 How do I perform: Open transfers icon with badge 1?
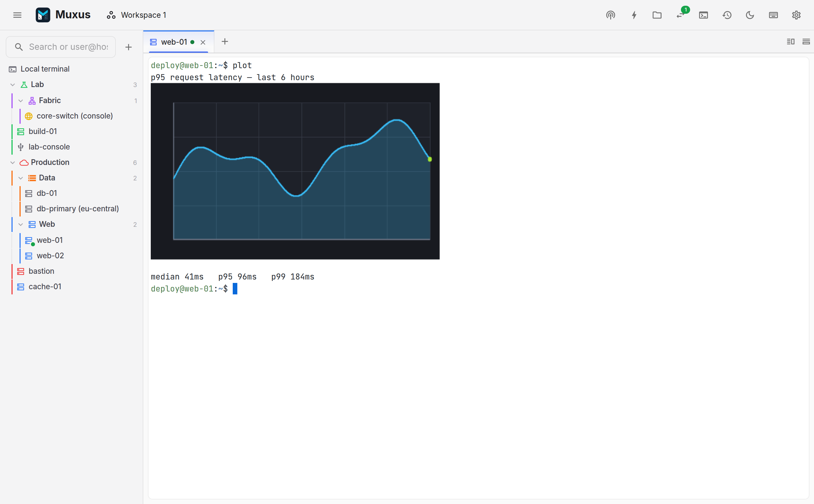pos(681,15)
